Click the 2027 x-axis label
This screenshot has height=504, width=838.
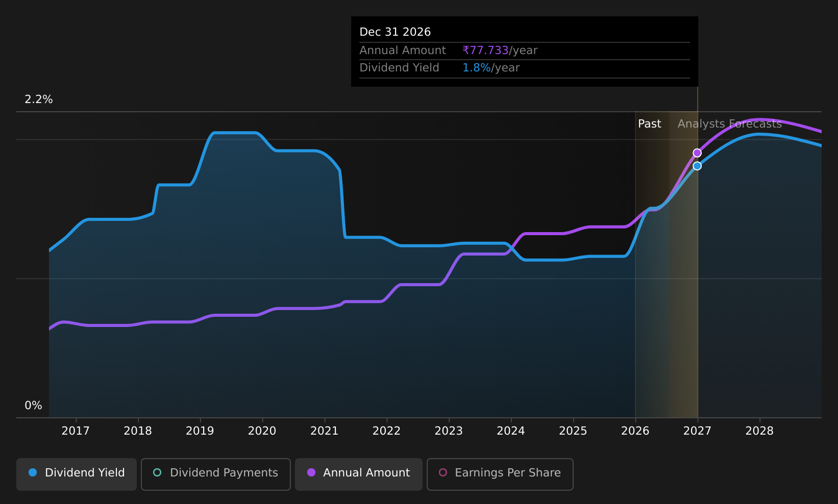point(698,431)
